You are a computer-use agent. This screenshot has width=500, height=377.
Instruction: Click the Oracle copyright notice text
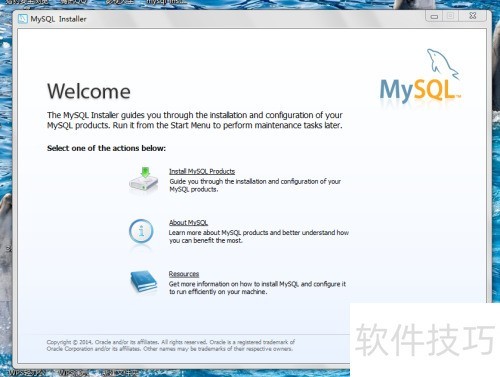(x=170, y=345)
